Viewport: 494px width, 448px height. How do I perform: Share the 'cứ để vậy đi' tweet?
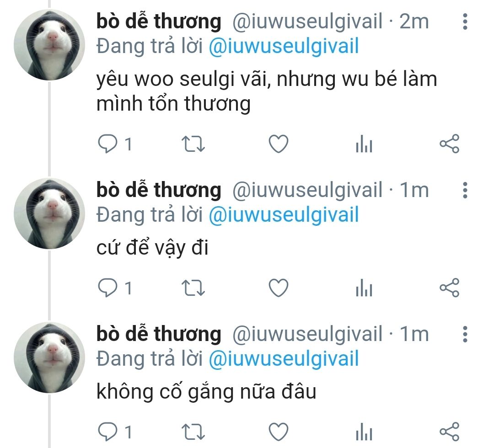pyautogui.click(x=450, y=288)
